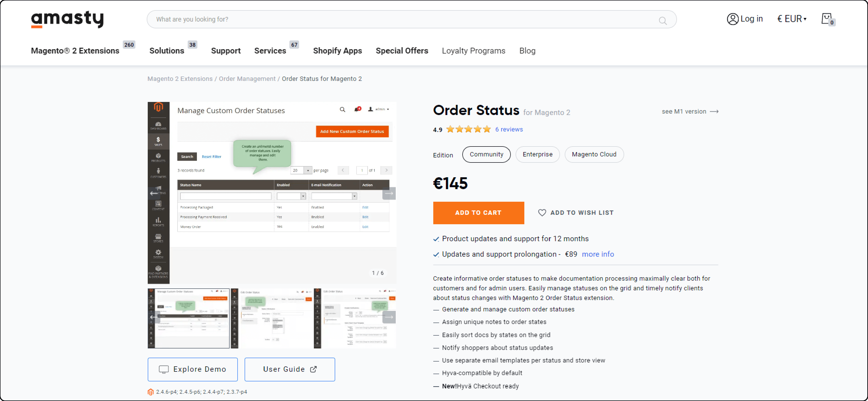This screenshot has width=868, height=401.
Task: Click the more info link
Action: coord(598,254)
